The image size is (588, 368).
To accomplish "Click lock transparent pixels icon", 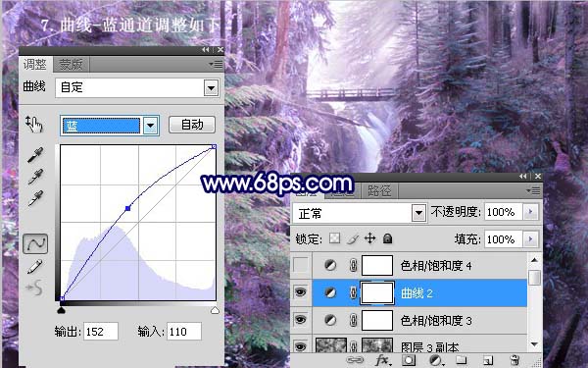I will pyautogui.click(x=334, y=238).
